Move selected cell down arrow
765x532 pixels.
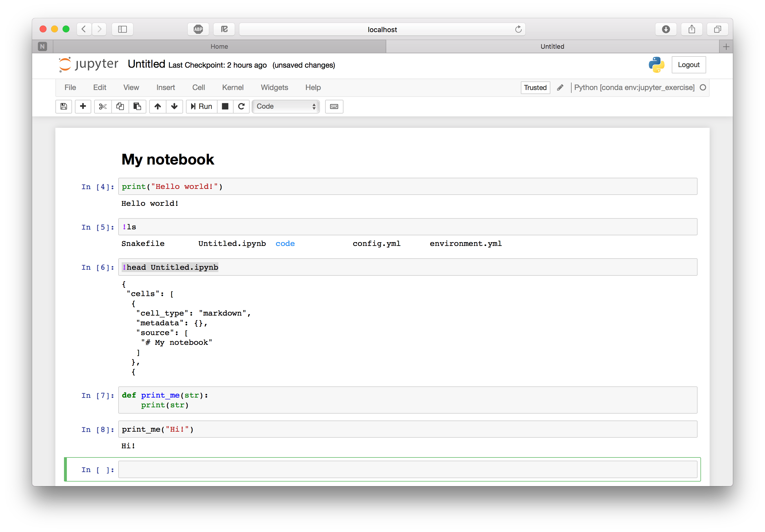(x=174, y=107)
